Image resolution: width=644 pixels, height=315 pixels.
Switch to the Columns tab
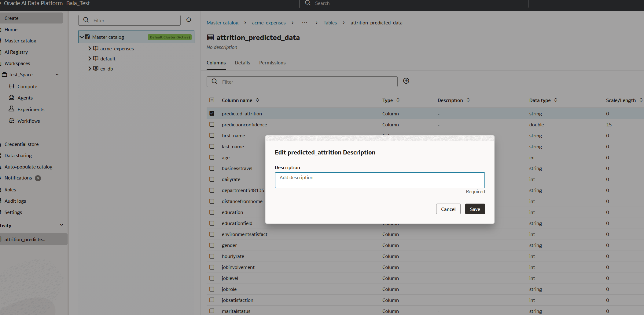pyautogui.click(x=216, y=63)
